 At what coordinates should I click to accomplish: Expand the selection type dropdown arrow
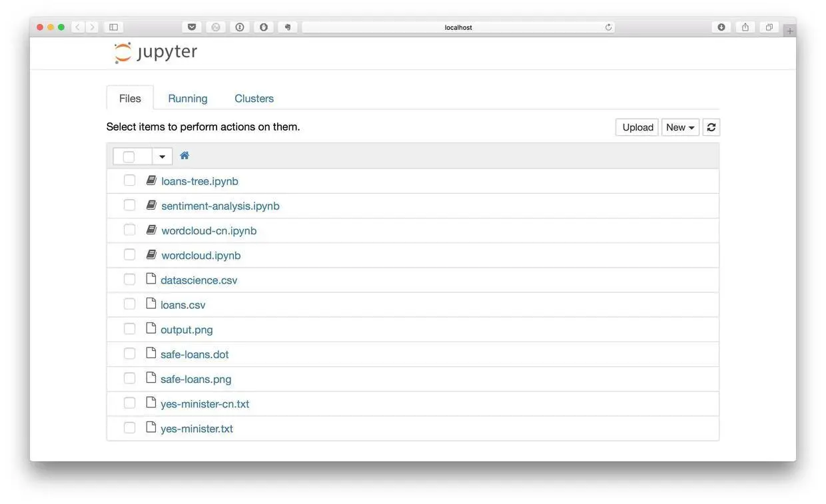point(162,156)
